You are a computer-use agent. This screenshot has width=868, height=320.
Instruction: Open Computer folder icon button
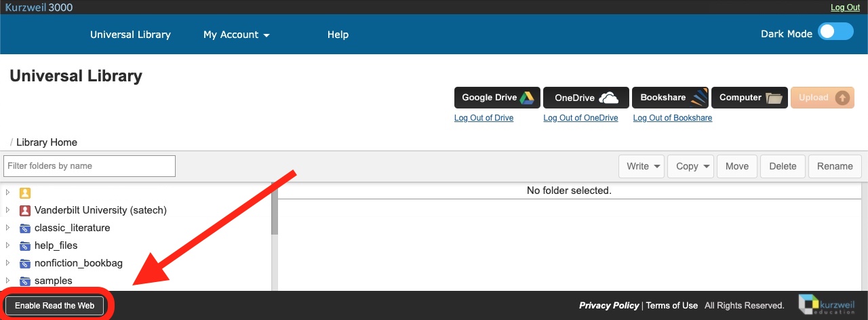(x=749, y=98)
